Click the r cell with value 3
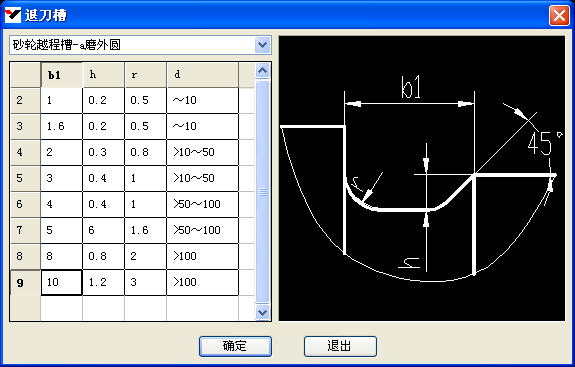Screen dimensions: 575x367 [x=146, y=283]
